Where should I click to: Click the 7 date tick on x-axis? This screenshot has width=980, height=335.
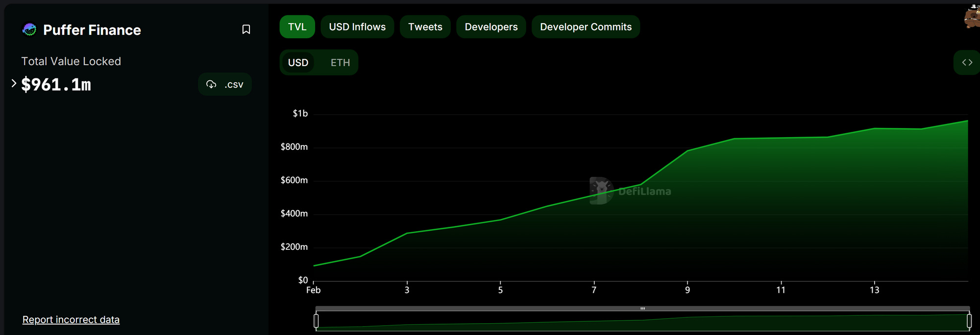(x=594, y=290)
